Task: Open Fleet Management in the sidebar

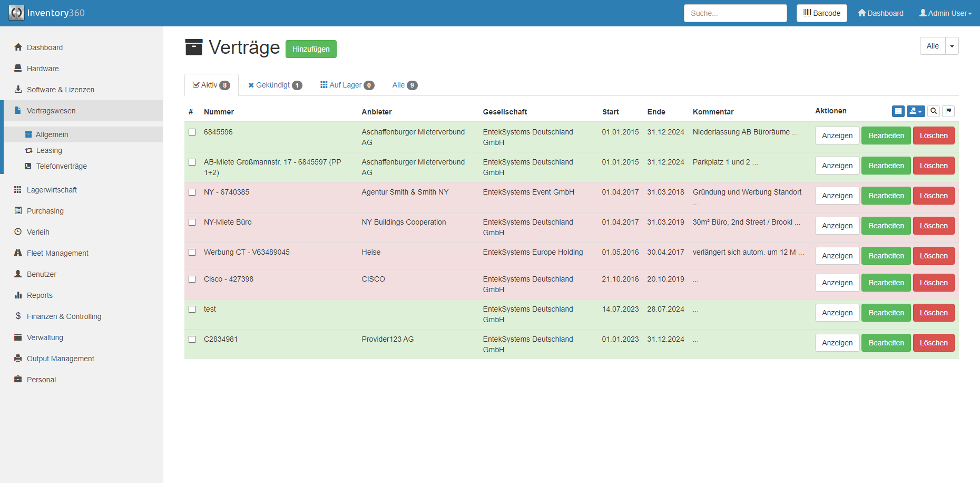Action: 57,253
